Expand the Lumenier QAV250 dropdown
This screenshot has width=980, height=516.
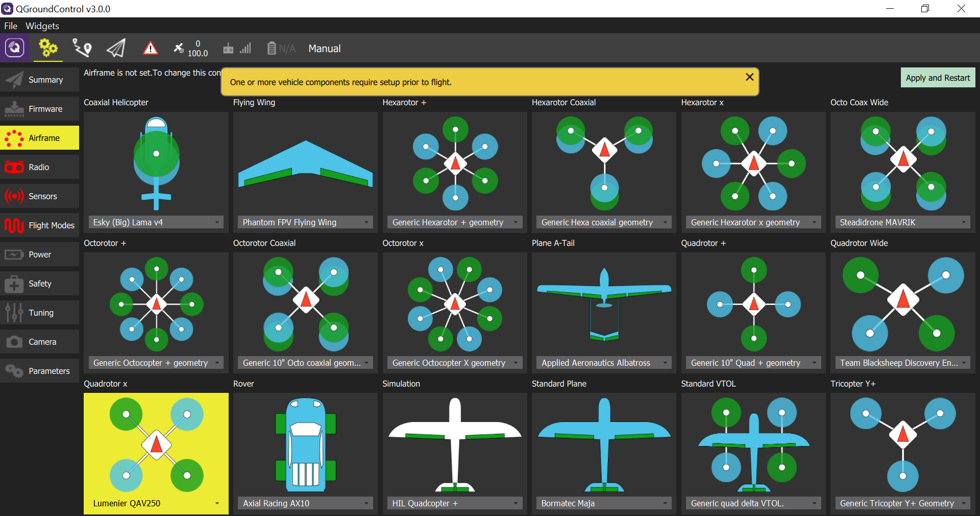156,503
